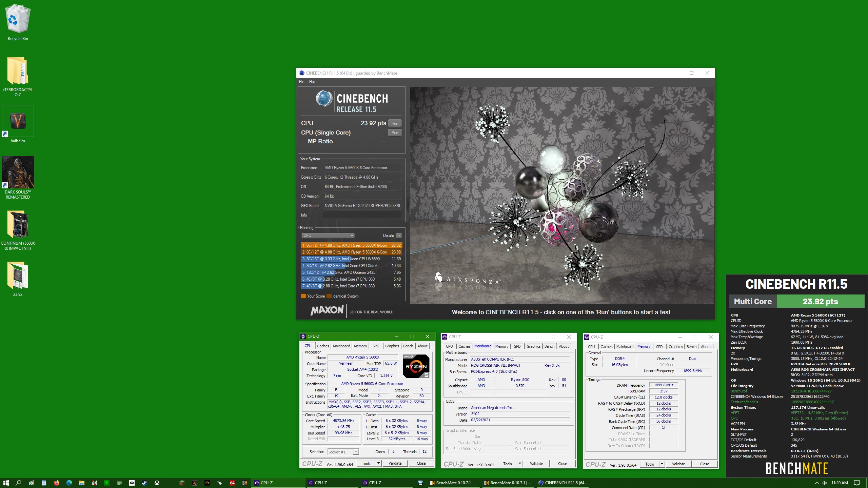
Task: Open the Oculus taskbar icon
Action: click(x=132, y=483)
